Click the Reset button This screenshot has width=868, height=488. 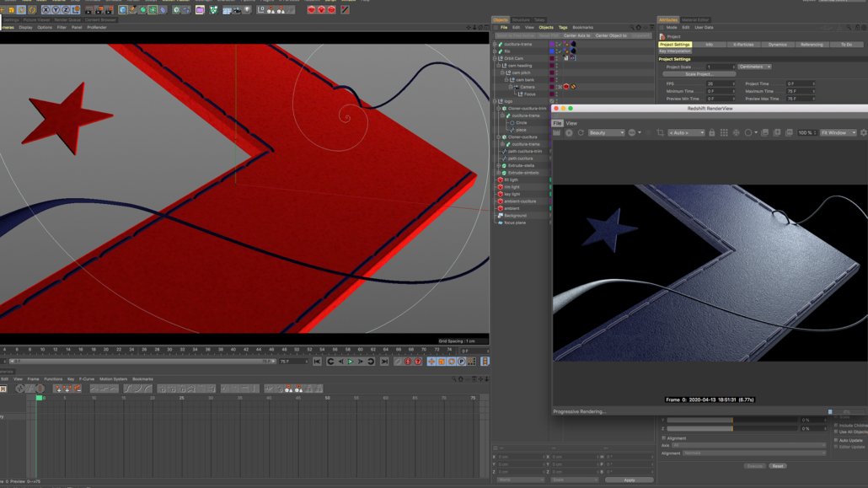tap(778, 466)
